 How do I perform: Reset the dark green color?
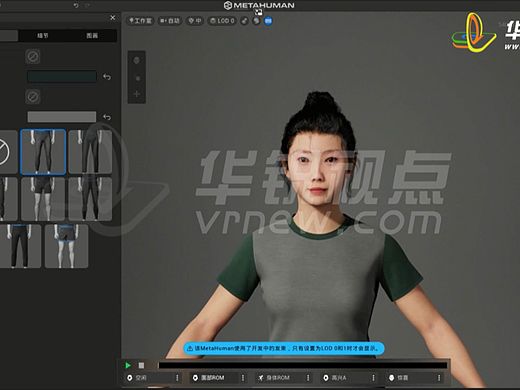pos(107,77)
